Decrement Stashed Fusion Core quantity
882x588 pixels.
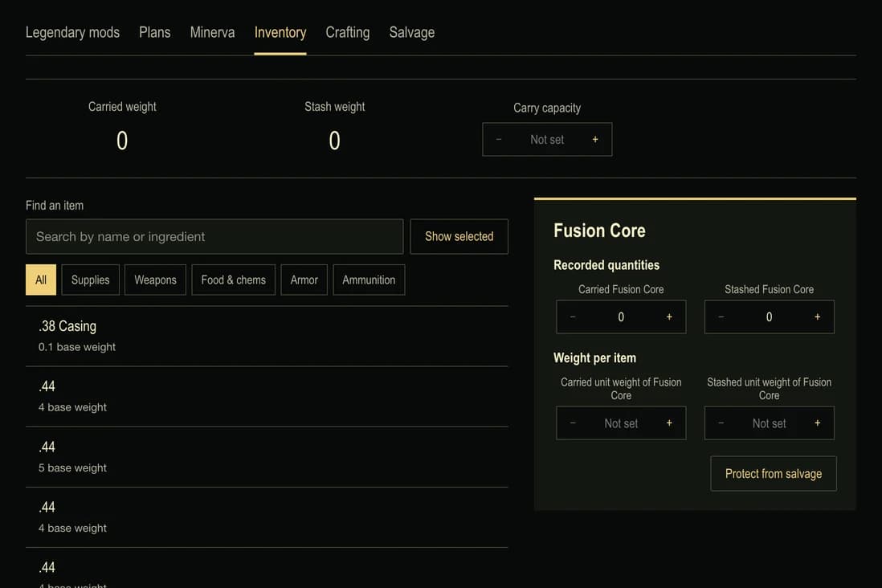721,316
